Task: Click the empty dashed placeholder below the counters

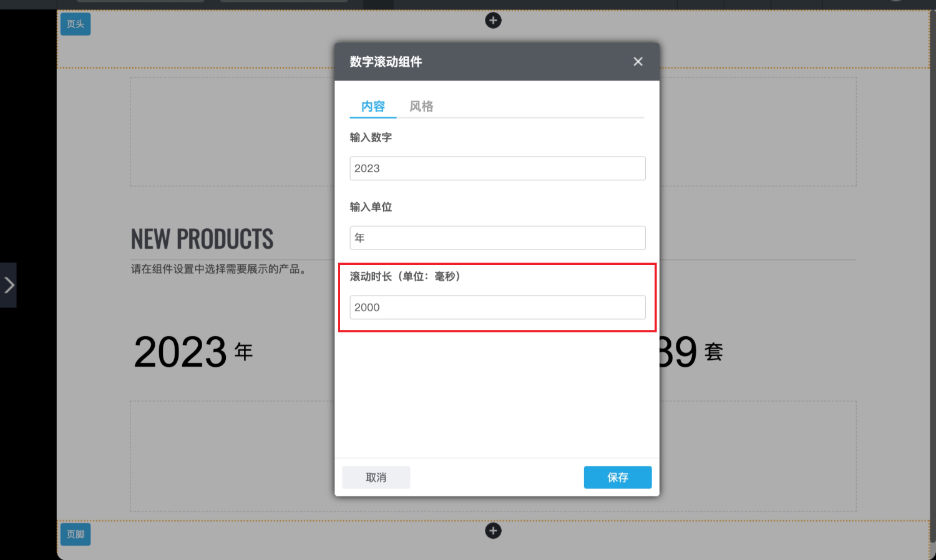Action: click(x=231, y=456)
